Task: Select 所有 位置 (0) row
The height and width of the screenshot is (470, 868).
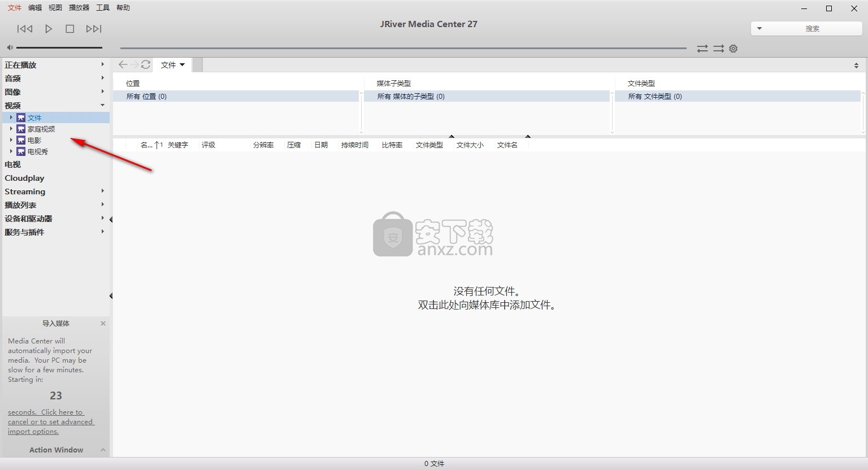Action: 236,97
